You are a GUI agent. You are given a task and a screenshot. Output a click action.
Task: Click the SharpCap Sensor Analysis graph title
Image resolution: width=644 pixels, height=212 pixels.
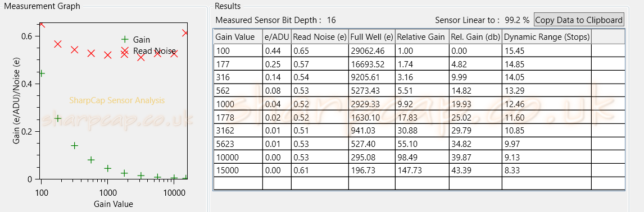click(x=117, y=100)
